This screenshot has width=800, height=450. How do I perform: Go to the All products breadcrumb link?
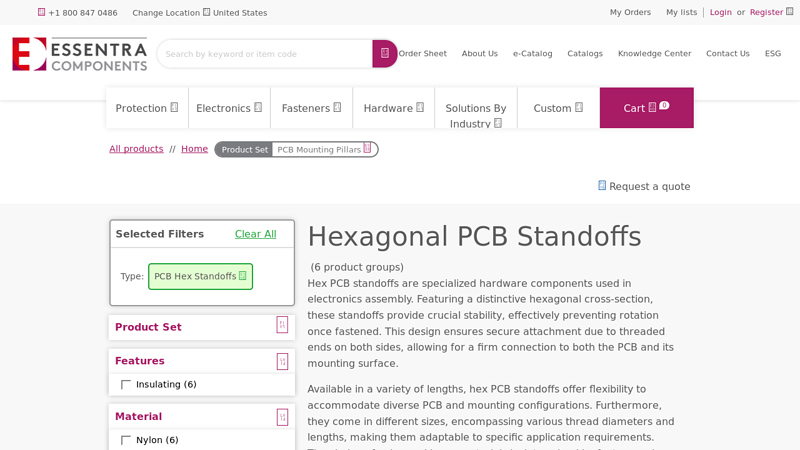[x=136, y=149]
